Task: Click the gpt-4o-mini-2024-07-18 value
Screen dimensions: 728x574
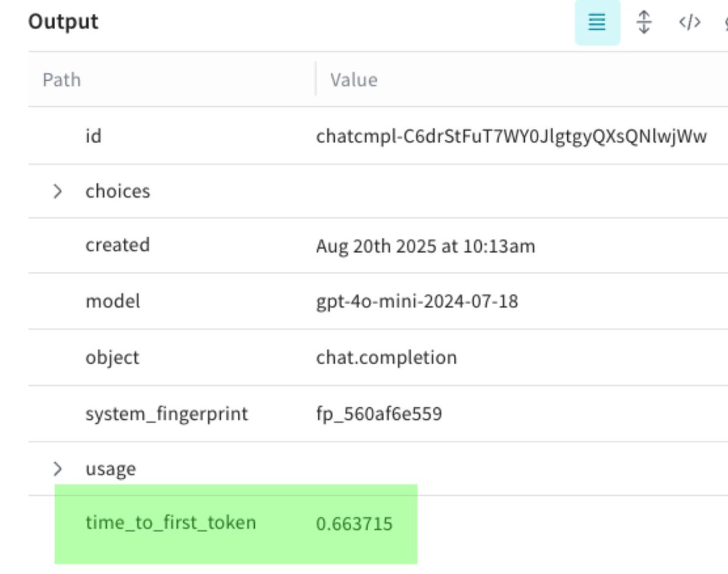Action: click(x=417, y=302)
